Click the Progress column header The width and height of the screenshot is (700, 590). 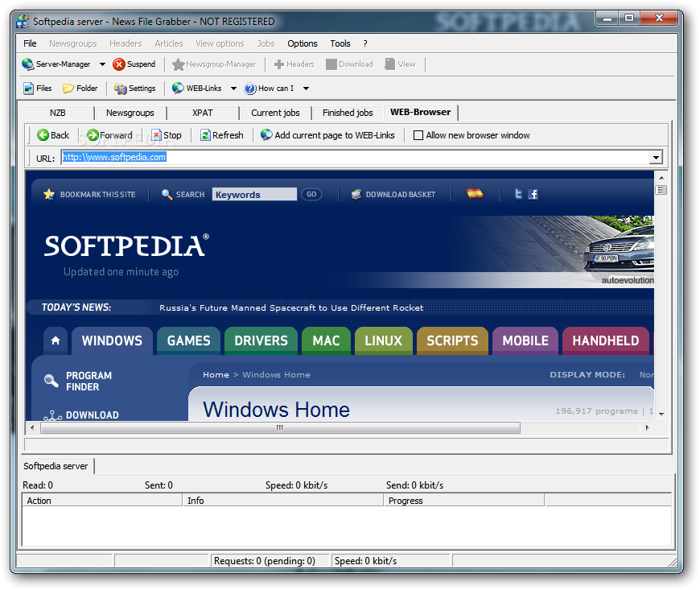coord(464,500)
